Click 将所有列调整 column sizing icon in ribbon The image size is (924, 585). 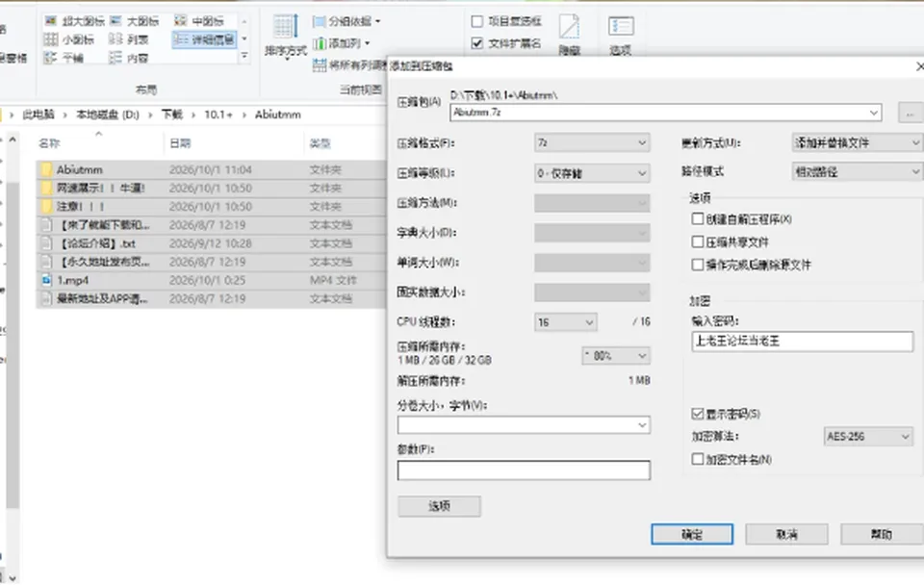point(320,64)
